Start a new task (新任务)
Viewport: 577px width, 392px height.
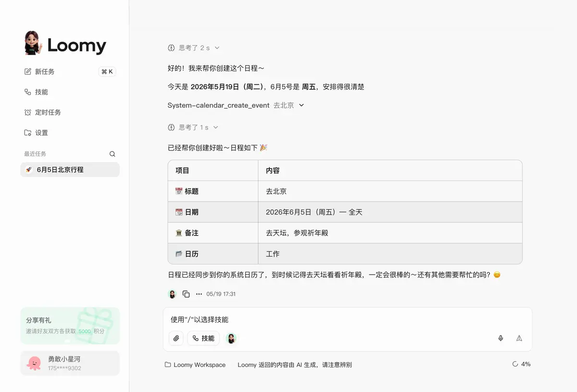[39, 72]
